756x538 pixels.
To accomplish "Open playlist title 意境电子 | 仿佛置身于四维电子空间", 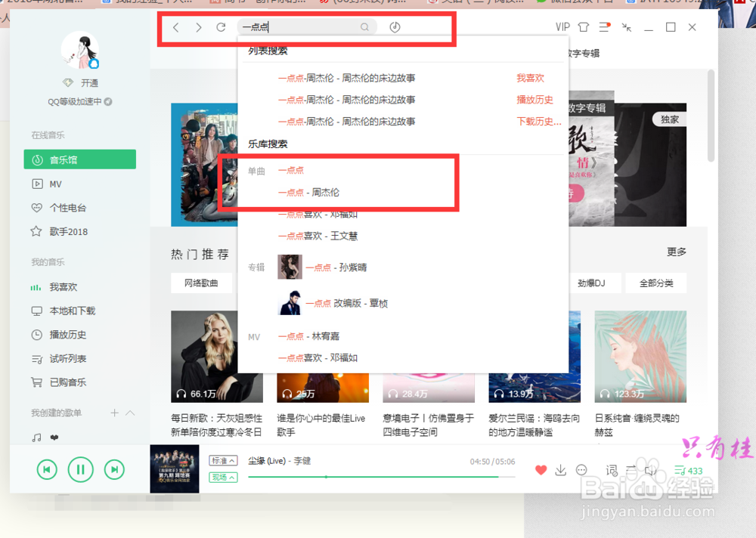I will click(429, 425).
